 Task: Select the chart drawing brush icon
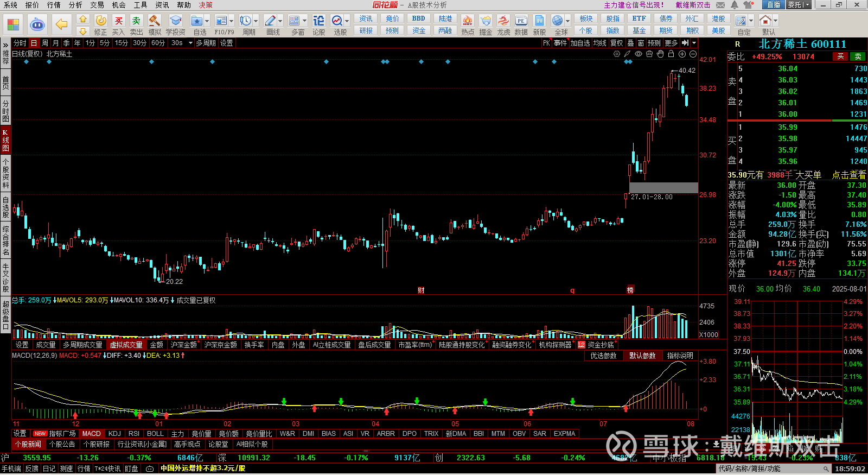628,54
